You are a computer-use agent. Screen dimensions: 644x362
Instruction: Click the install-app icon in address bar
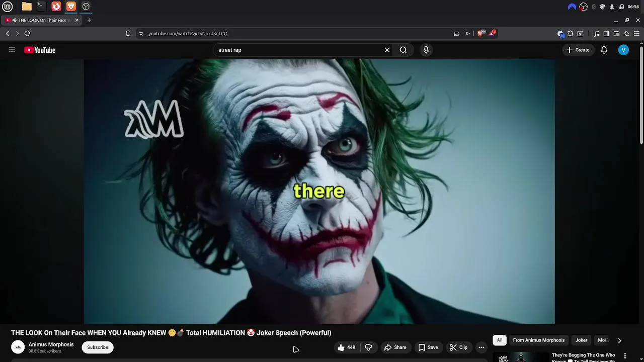coord(456,34)
